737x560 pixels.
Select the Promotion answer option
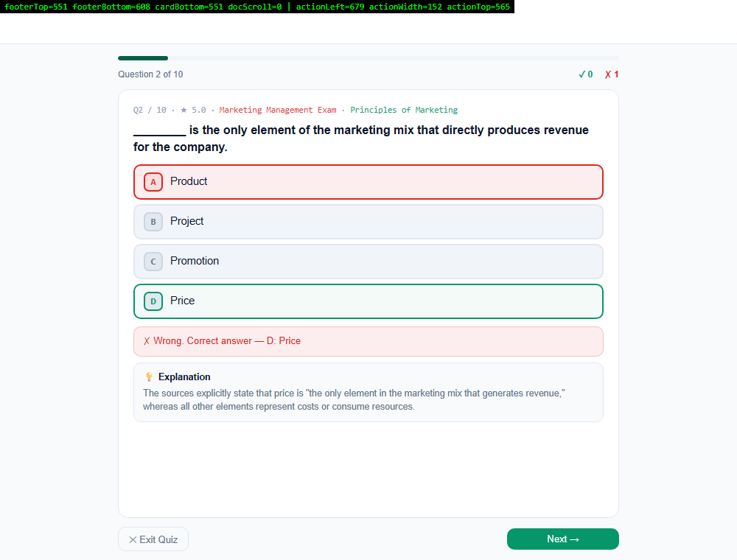(x=368, y=262)
